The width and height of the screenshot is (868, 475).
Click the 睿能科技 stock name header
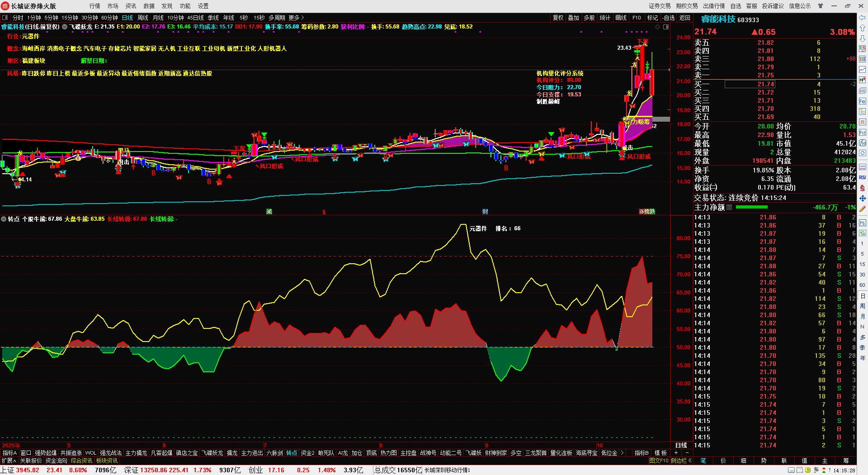click(718, 19)
